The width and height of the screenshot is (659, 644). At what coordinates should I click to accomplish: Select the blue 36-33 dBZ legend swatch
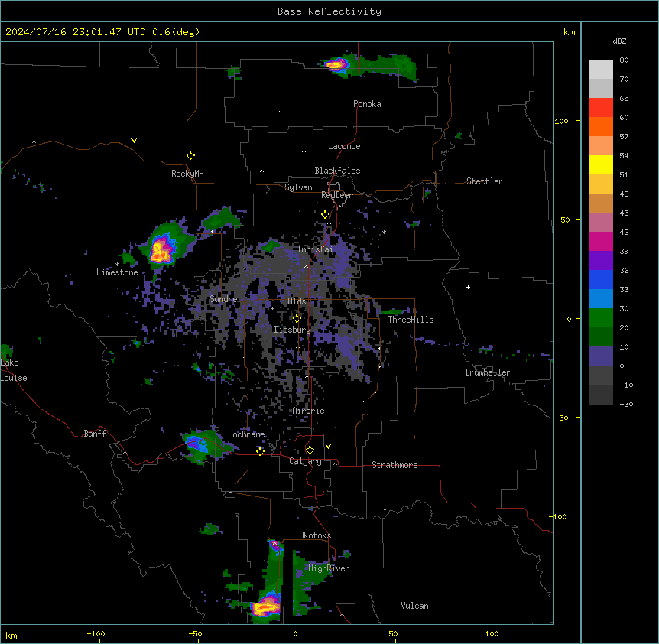point(601,279)
